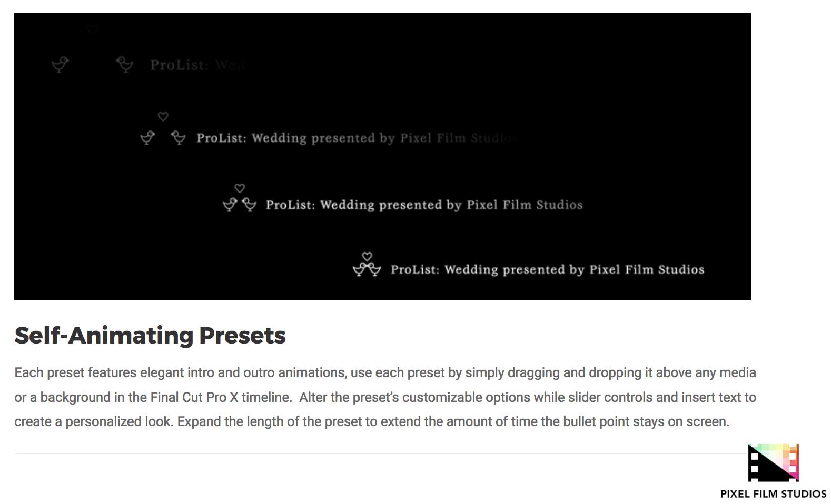Click the third row ProList Wedding title text

point(424,205)
